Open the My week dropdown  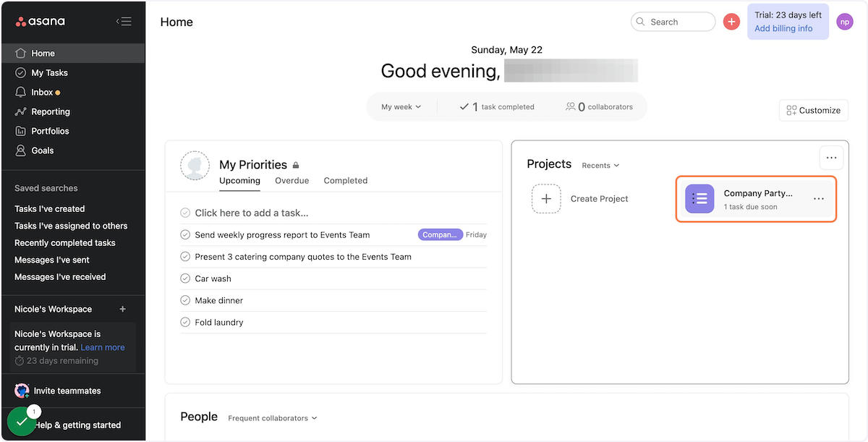click(x=401, y=107)
